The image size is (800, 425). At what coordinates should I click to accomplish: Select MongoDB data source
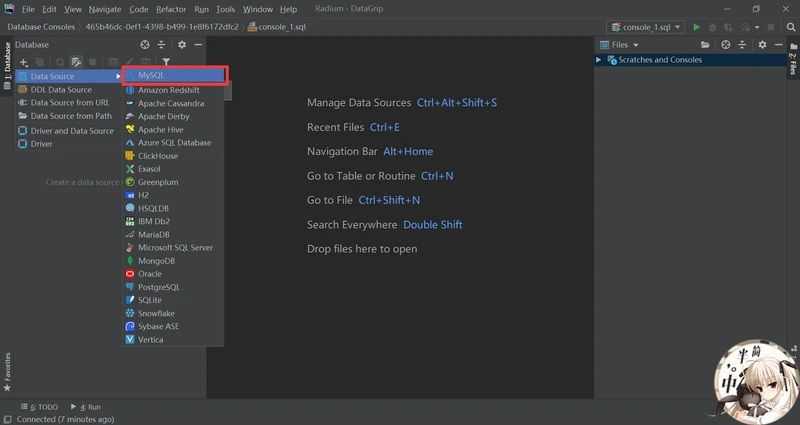pyautogui.click(x=173, y=261)
